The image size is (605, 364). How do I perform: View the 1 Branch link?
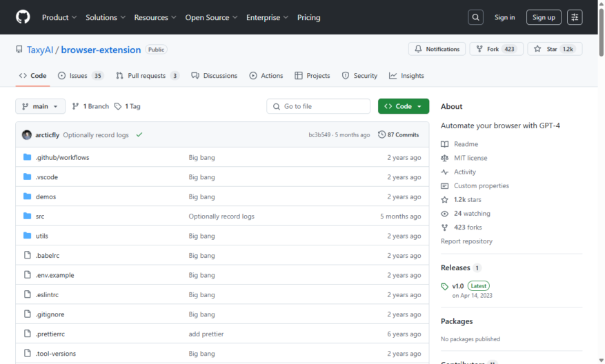[90, 106]
